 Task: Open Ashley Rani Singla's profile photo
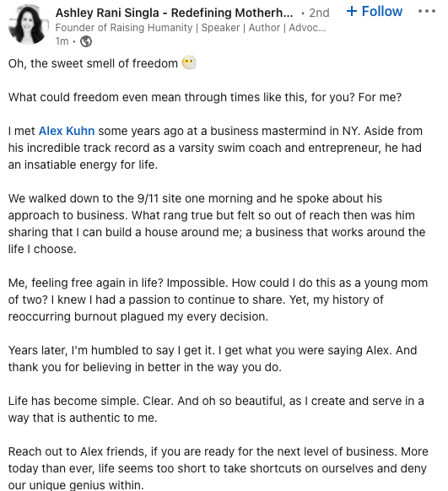click(28, 24)
